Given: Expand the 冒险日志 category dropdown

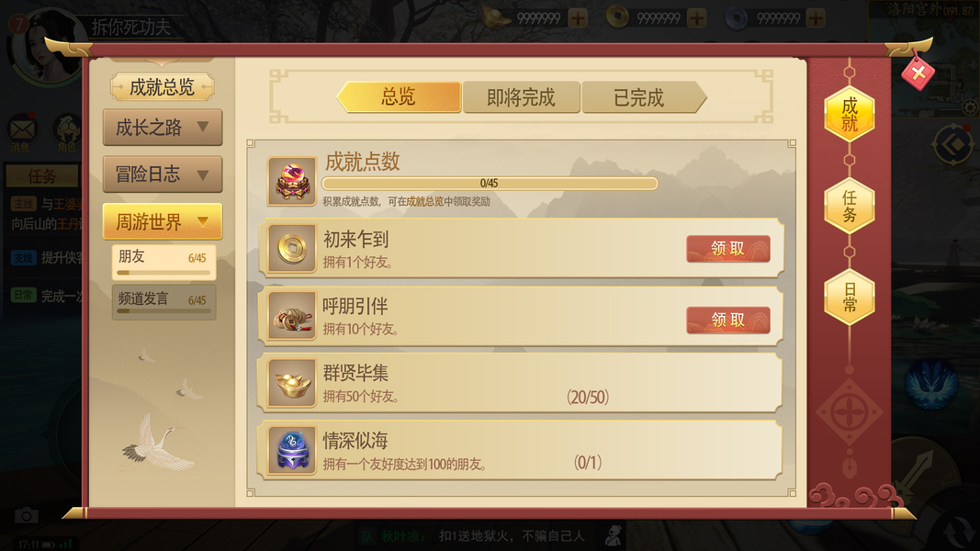Looking at the screenshot, I should [x=163, y=174].
